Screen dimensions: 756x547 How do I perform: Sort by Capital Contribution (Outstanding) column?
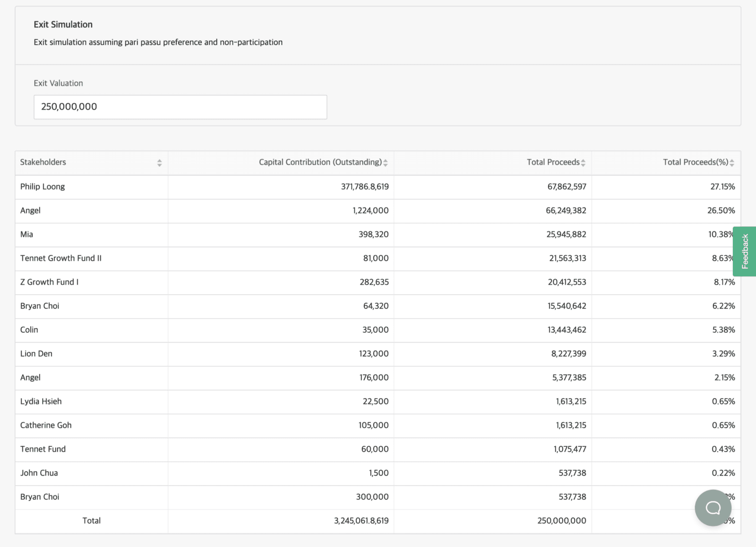tap(386, 162)
